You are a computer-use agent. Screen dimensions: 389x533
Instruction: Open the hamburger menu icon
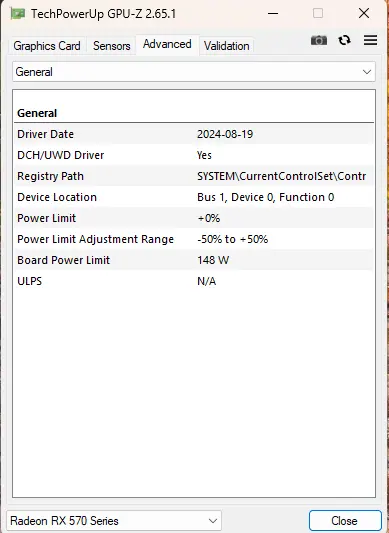tap(370, 40)
